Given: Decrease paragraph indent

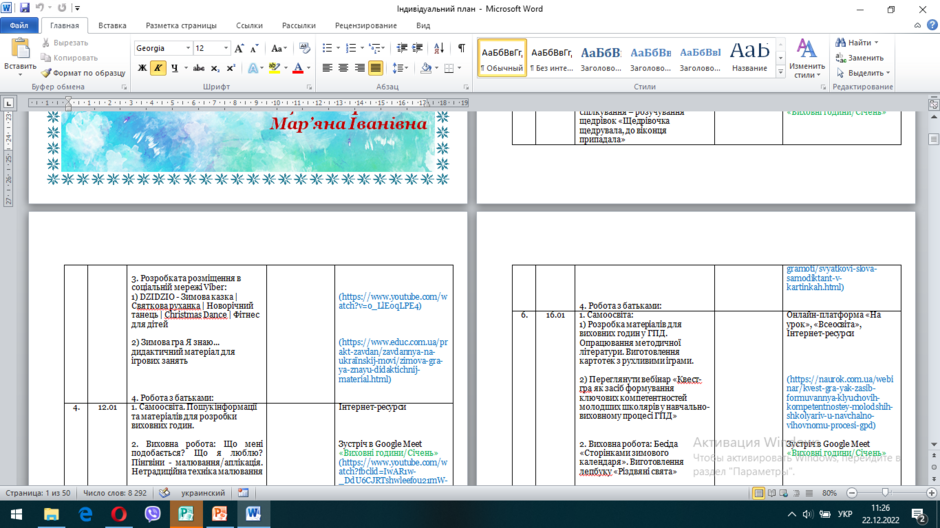Looking at the screenshot, I should 402,49.
